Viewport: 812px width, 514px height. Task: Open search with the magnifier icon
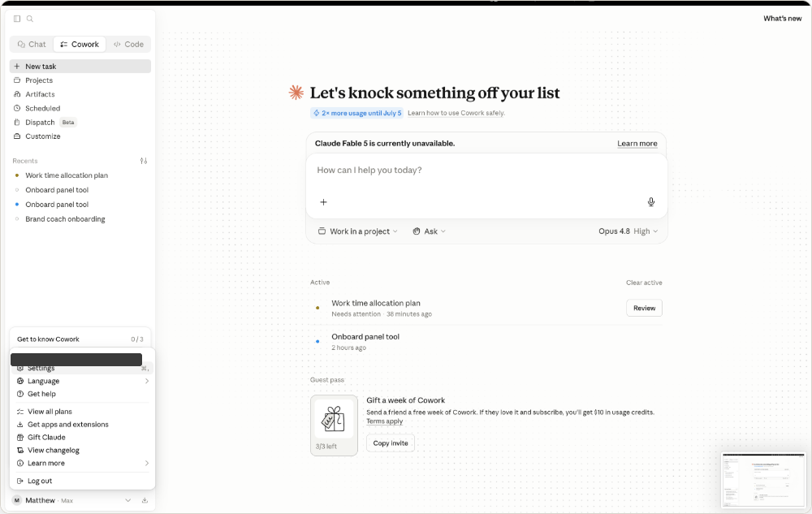click(30, 19)
